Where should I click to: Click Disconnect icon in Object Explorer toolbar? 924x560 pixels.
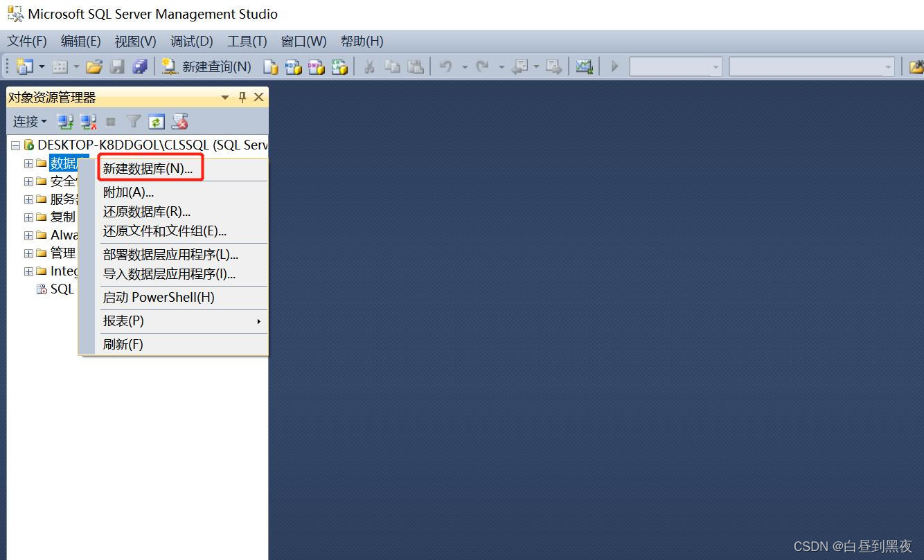point(88,122)
